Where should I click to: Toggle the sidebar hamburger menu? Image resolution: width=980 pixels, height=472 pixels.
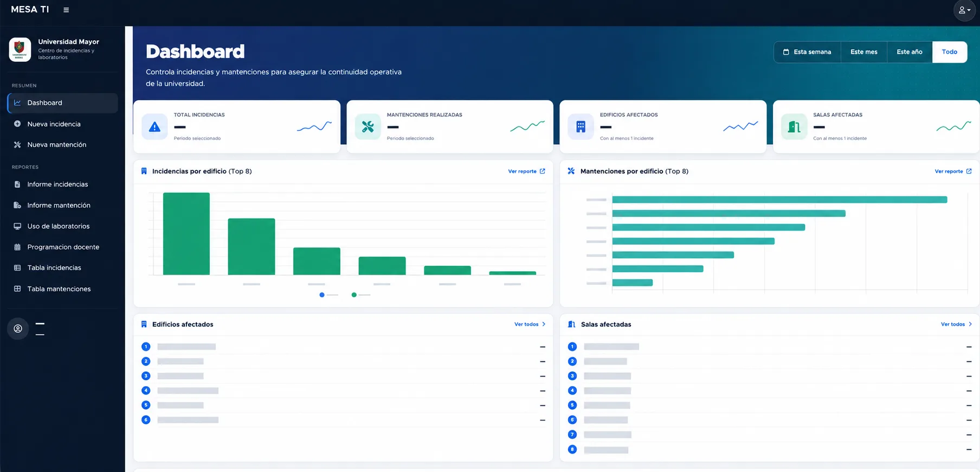66,10
